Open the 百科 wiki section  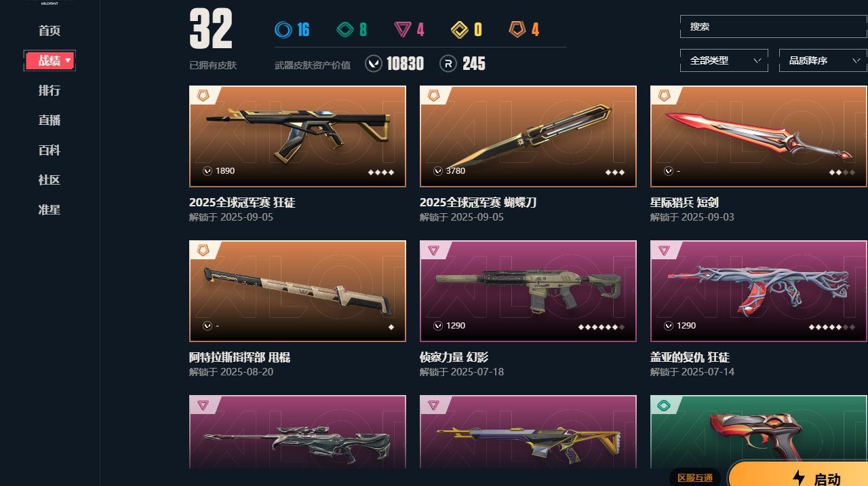(50, 150)
